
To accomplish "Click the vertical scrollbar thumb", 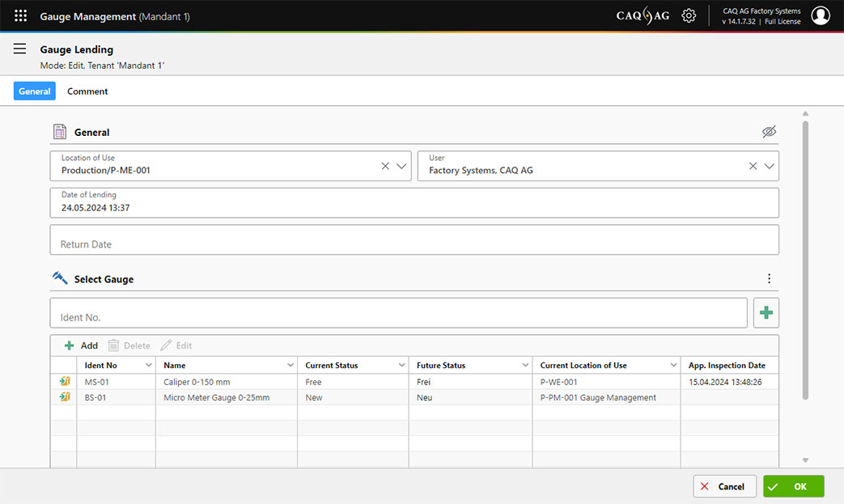I will coord(805,259).
